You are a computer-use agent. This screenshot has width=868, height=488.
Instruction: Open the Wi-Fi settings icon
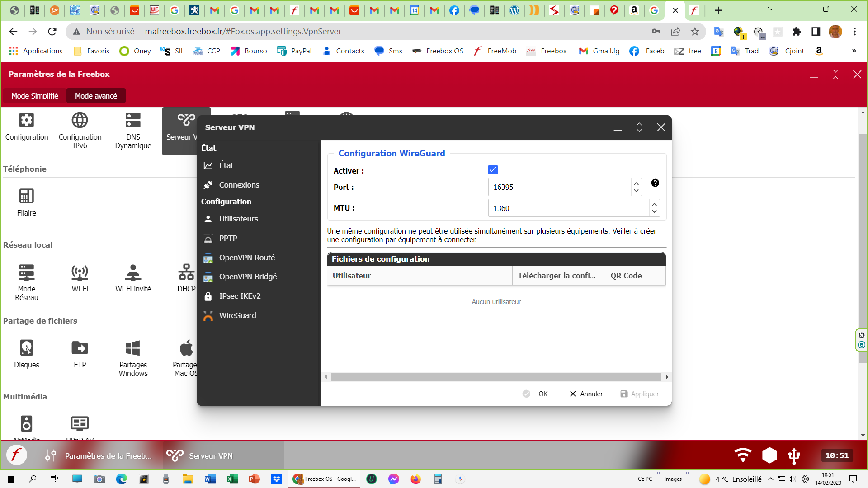click(80, 278)
